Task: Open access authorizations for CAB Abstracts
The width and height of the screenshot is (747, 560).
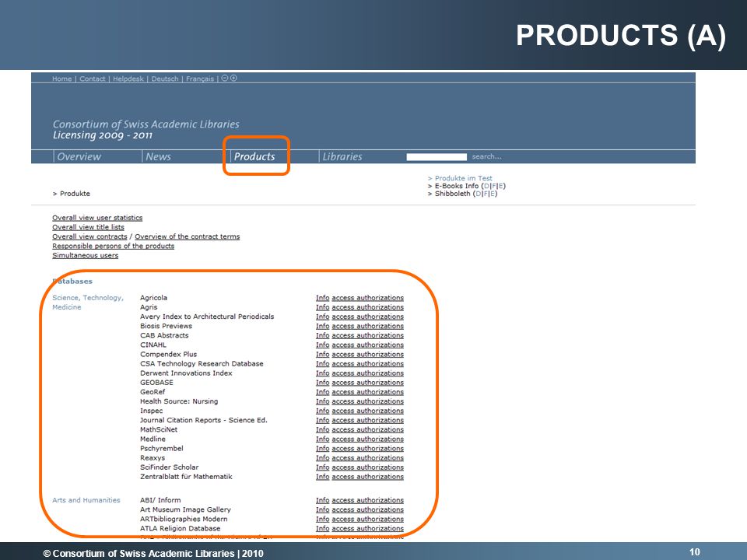Action: (368, 335)
